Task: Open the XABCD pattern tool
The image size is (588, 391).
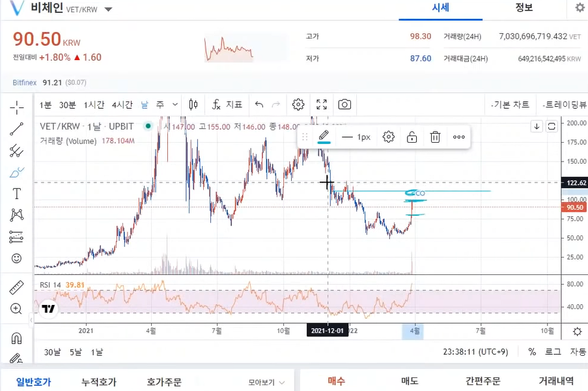Action: [x=16, y=214]
